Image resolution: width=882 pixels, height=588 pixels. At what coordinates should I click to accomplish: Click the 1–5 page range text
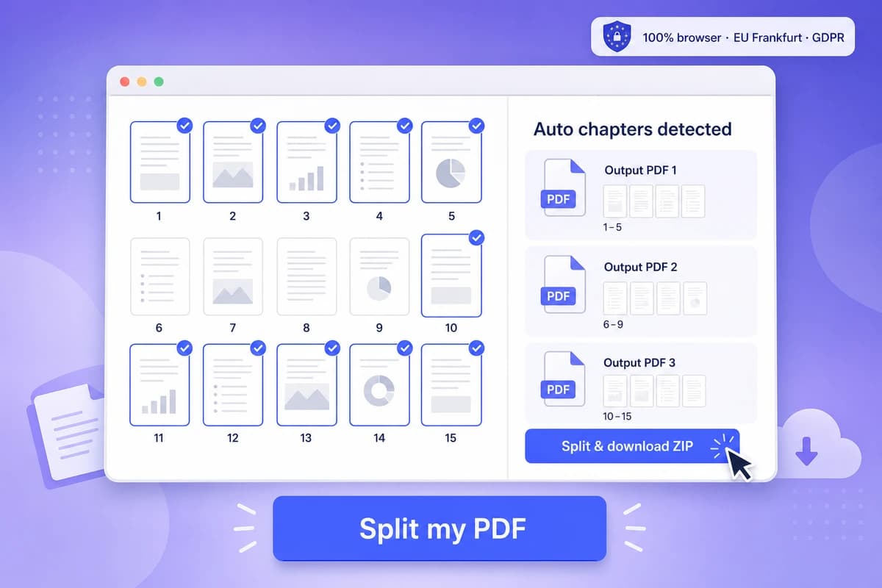(x=612, y=227)
